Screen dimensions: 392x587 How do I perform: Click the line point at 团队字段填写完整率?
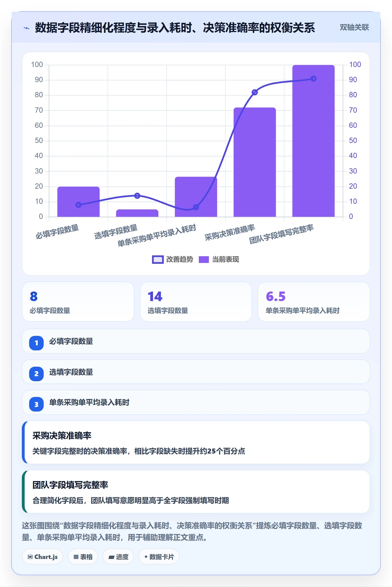click(314, 79)
